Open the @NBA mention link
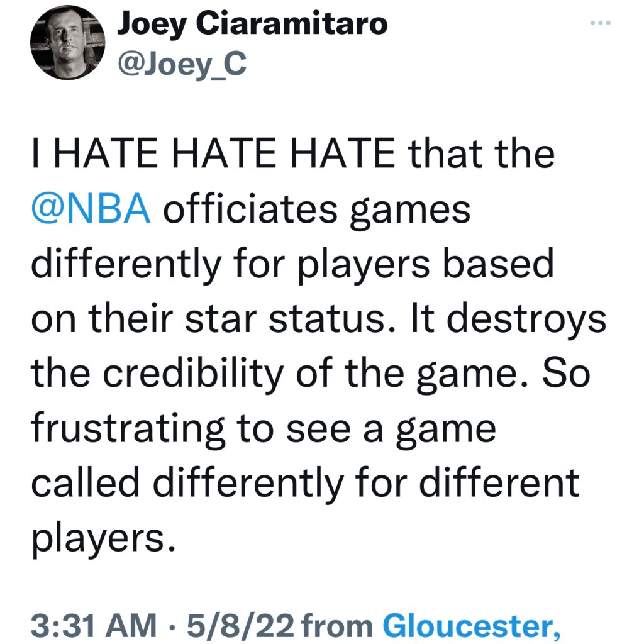The width and height of the screenshot is (644, 644). click(x=91, y=208)
